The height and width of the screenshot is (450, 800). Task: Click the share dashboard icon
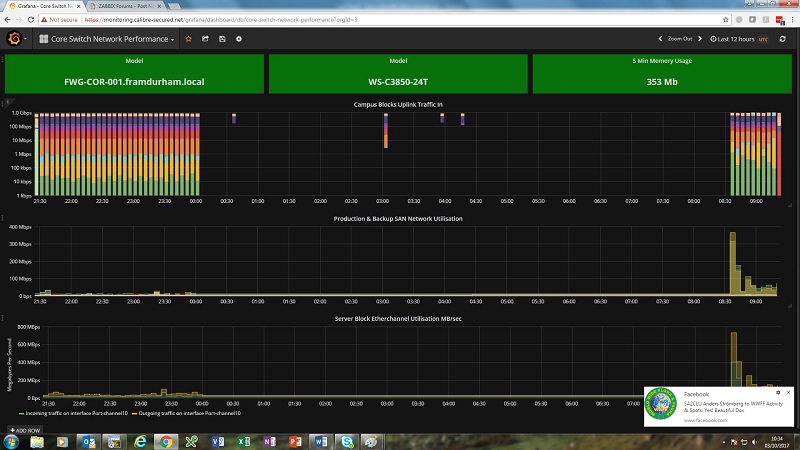point(204,39)
